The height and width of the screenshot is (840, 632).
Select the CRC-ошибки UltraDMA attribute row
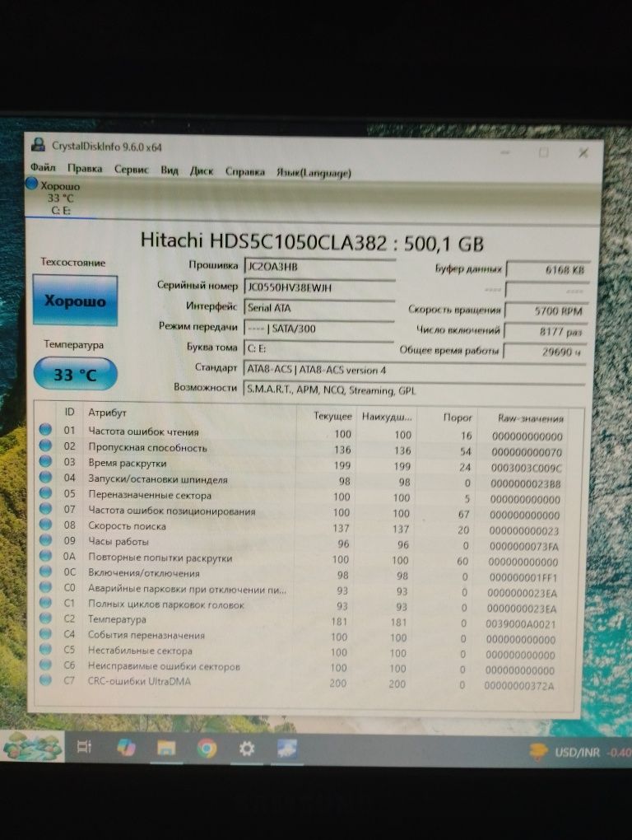tap(305, 683)
